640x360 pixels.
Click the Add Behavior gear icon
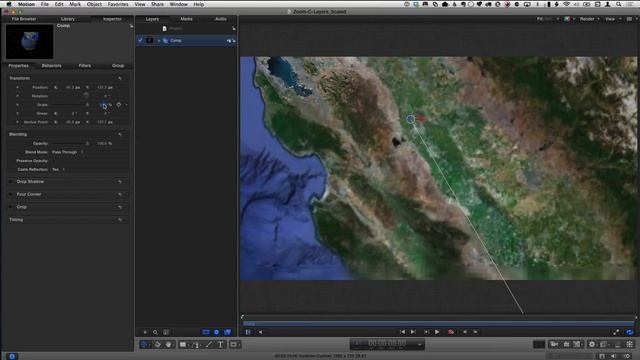(x=592, y=344)
